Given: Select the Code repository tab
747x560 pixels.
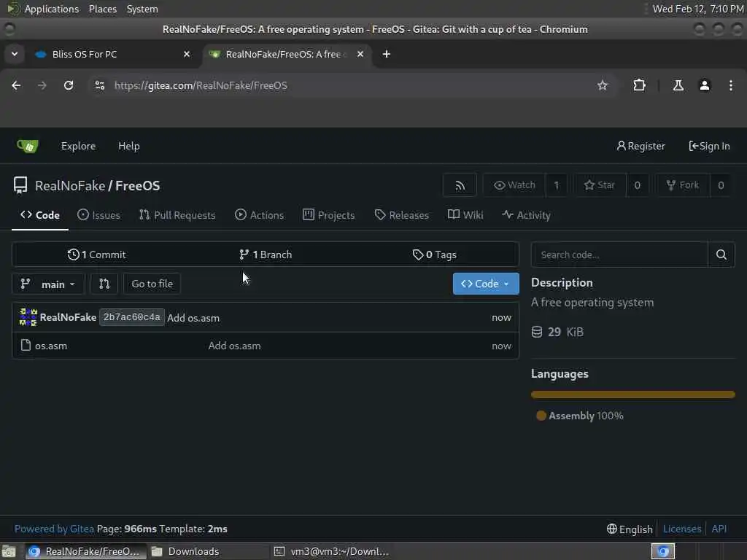Looking at the screenshot, I should pyautogui.click(x=40, y=215).
